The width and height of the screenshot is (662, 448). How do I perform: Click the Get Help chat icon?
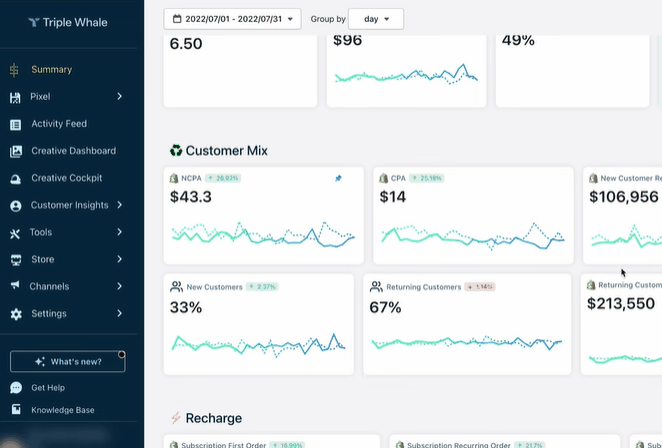15,388
